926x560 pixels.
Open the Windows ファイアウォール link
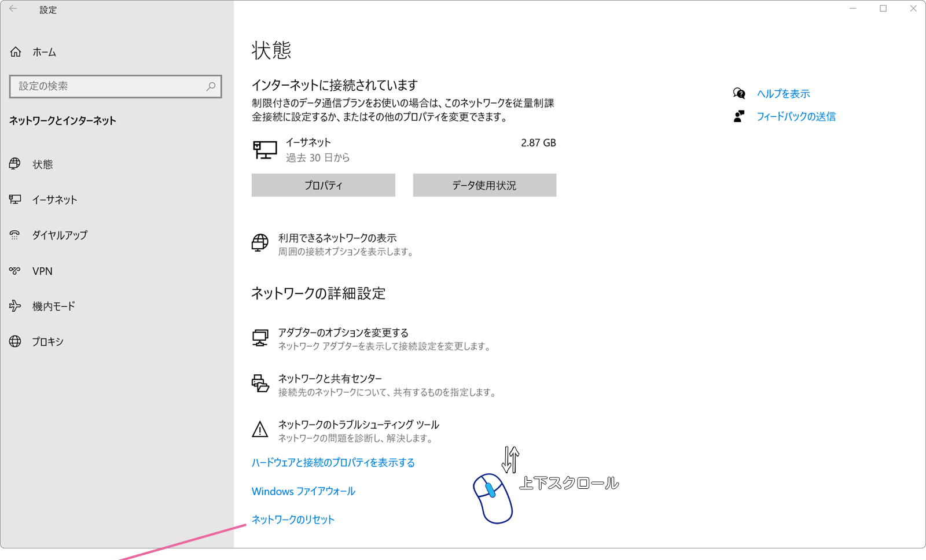coord(303,491)
